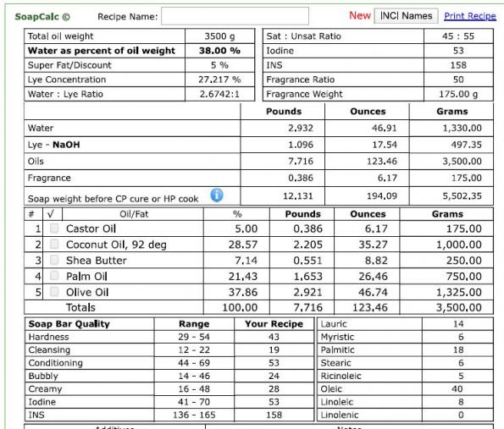Click the Creamy recipe value 28

(274, 389)
